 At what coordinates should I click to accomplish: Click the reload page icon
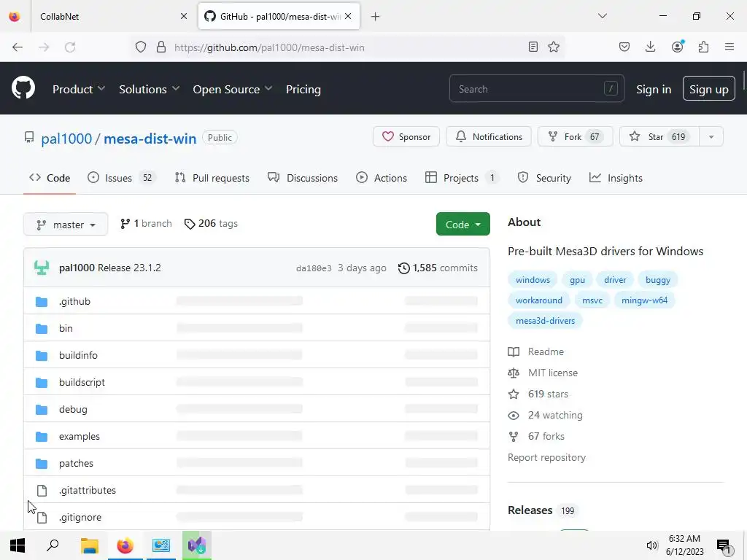coord(70,47)
